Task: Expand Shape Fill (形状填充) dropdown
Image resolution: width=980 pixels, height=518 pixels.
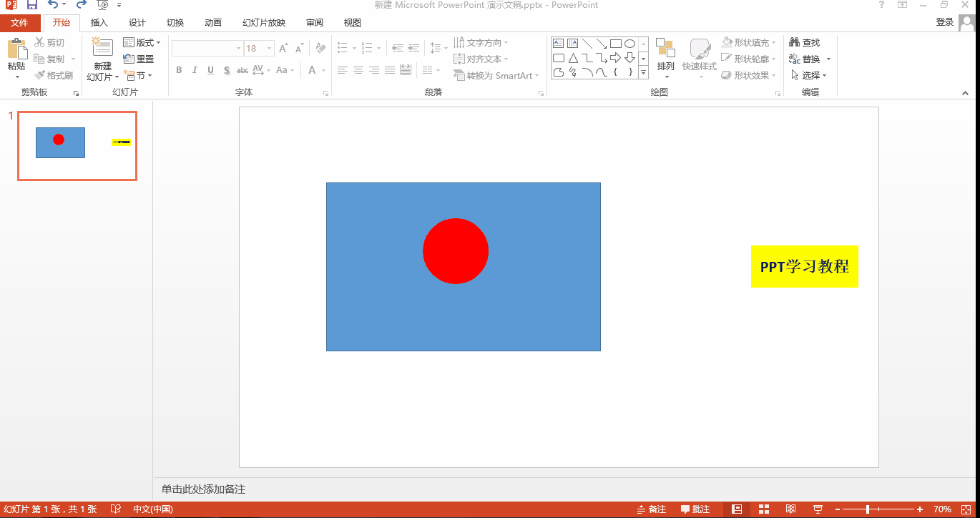Action: (x=774, y=43)
